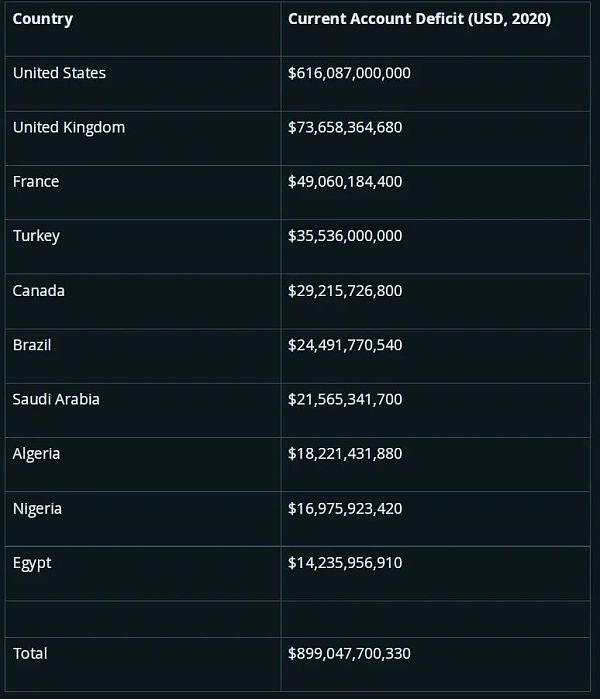
Task: Click the Current Account Deficit header
Action: [419, 19]
